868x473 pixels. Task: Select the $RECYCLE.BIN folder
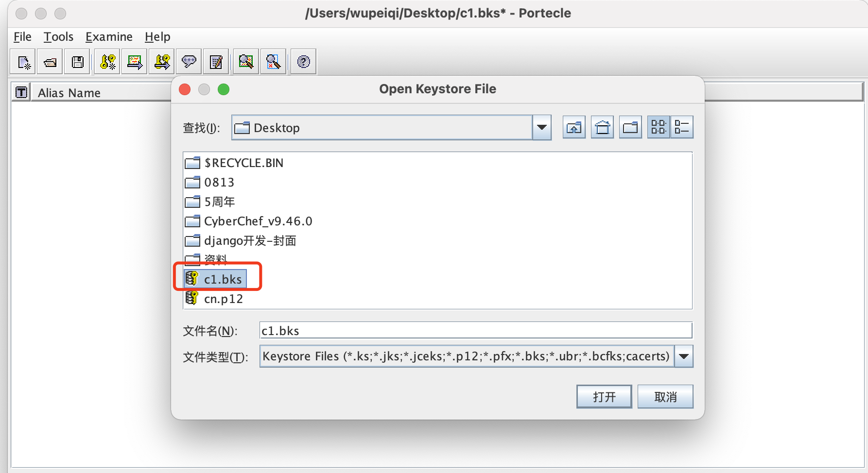click(x=234, y=163)
